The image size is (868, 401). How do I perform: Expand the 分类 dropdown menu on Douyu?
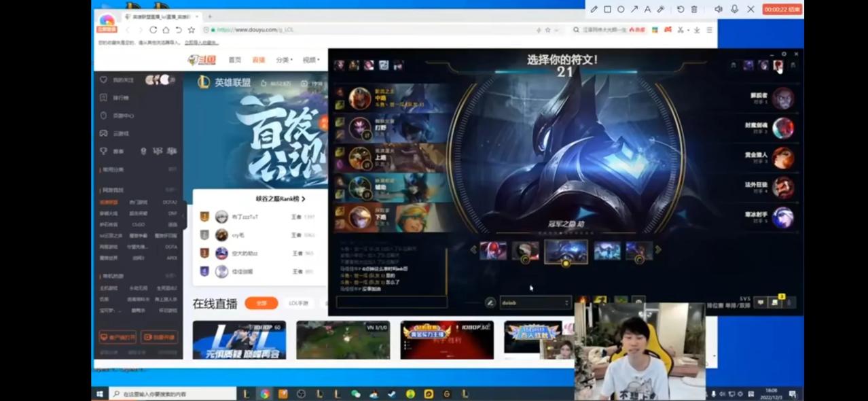point(285,60)
